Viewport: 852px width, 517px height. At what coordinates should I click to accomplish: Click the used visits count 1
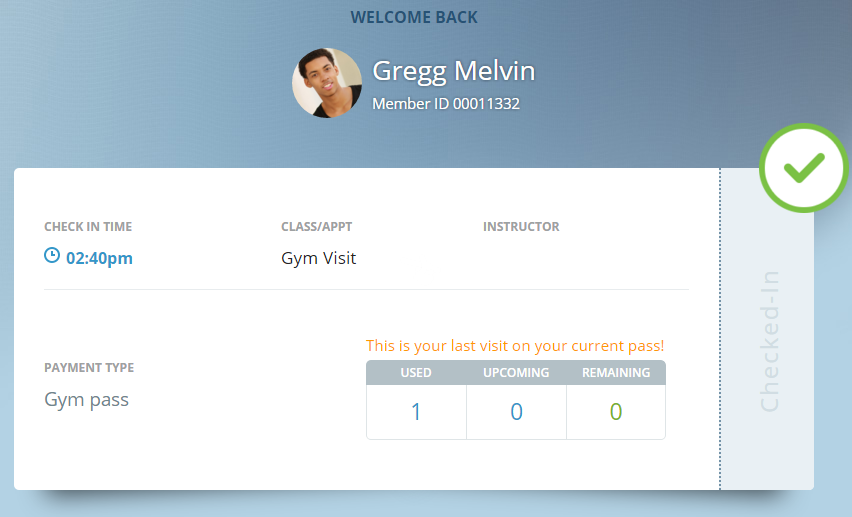coord(416,412)
